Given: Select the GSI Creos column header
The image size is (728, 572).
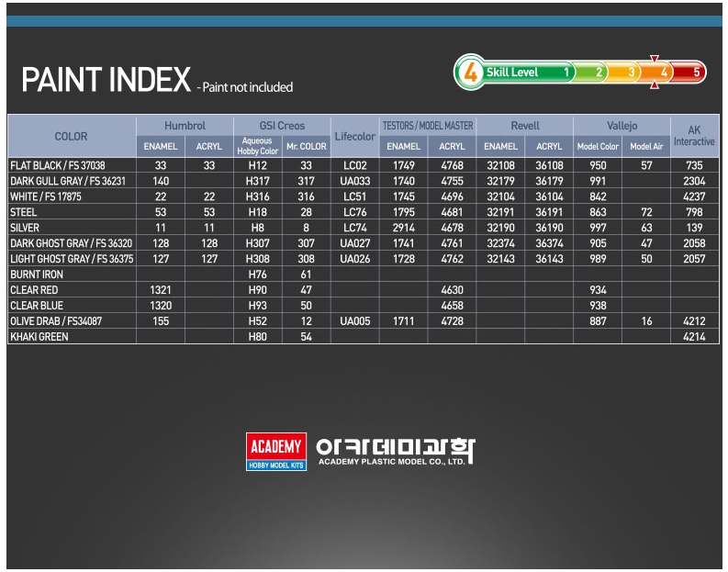Looking at the screenshot, I should pyautogui.click(x=281, y=126).
